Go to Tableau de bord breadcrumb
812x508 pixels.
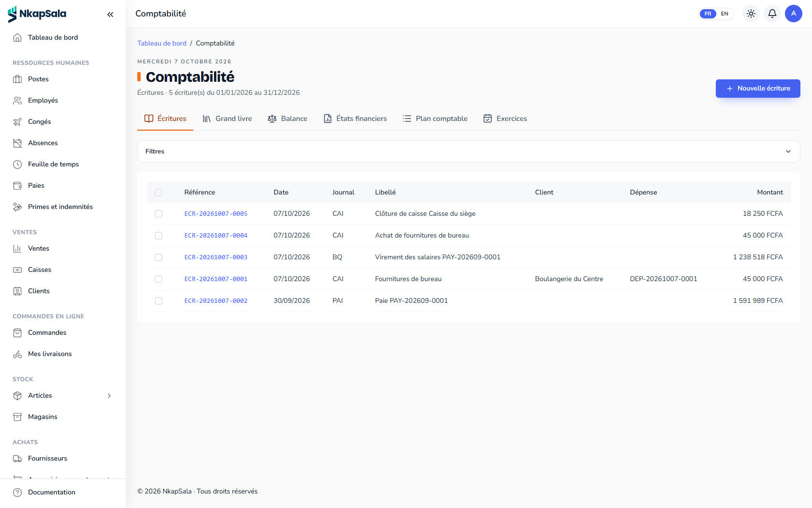[162, 43]
